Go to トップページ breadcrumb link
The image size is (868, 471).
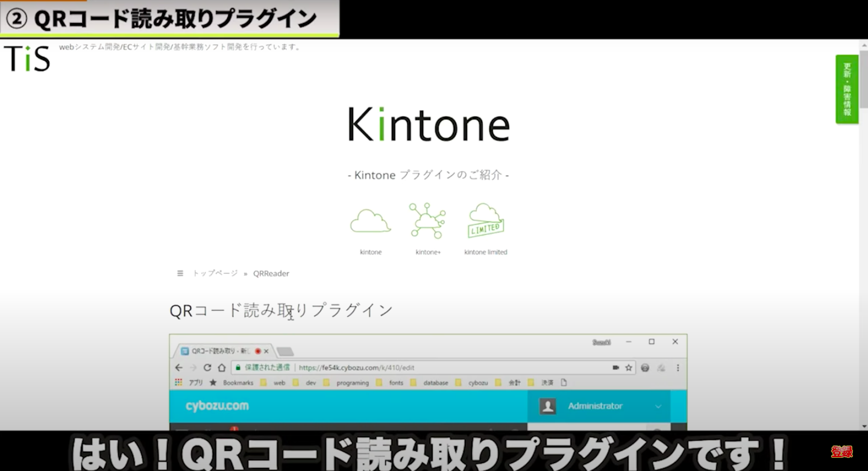click(215, 273)
